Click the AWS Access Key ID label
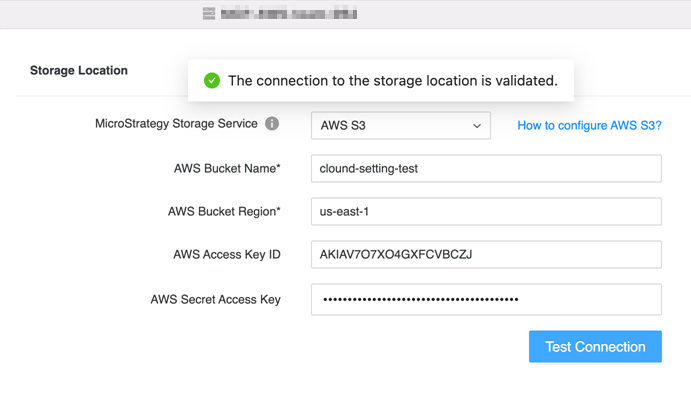Viewport: 691px width, 393px height. pos(227,255)
